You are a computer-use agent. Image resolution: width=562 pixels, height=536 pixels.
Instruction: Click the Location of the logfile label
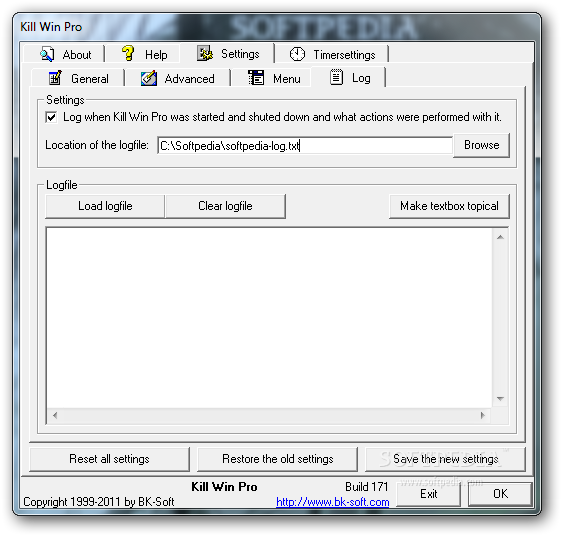[x=97, y=145]
